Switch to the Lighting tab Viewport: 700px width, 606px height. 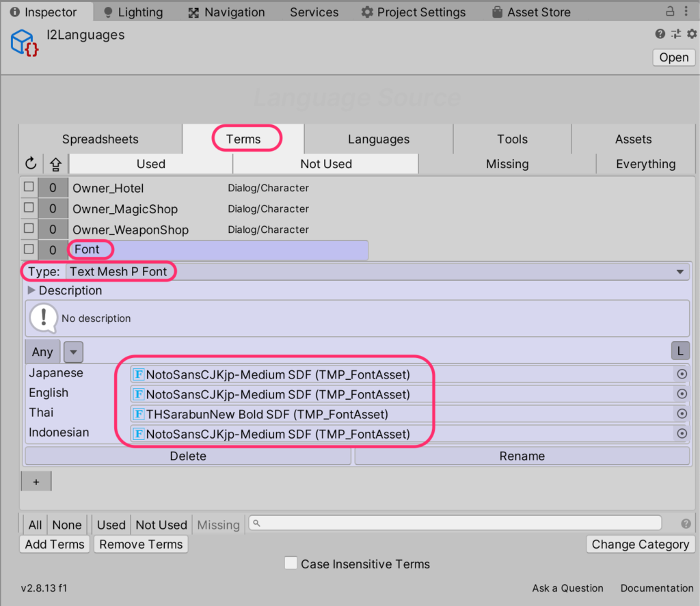pos(133,12)
